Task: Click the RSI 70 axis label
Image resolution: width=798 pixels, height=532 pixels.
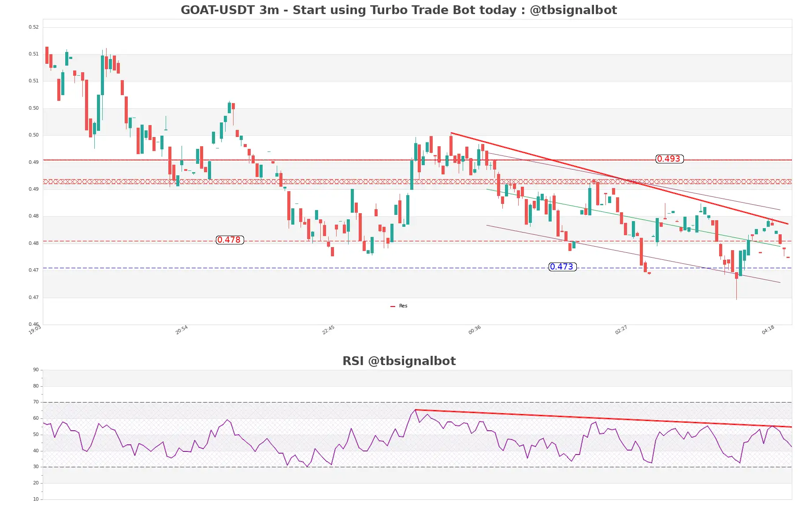Action: (x=36, y=402)
